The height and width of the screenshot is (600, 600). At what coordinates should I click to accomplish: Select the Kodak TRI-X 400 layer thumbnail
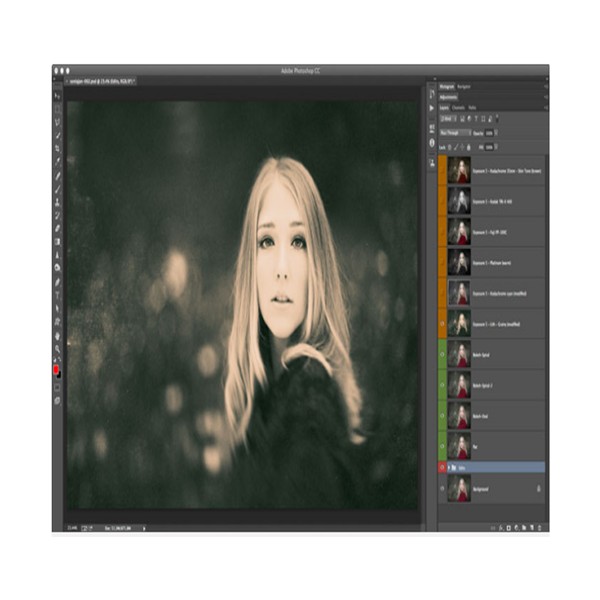pyautogui.click(x=460, y=201)
